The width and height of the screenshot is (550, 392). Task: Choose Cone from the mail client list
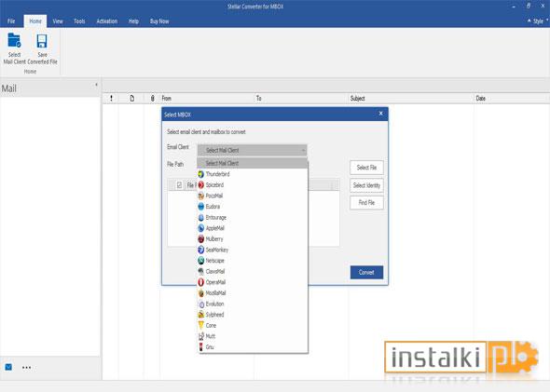point(253,326)
